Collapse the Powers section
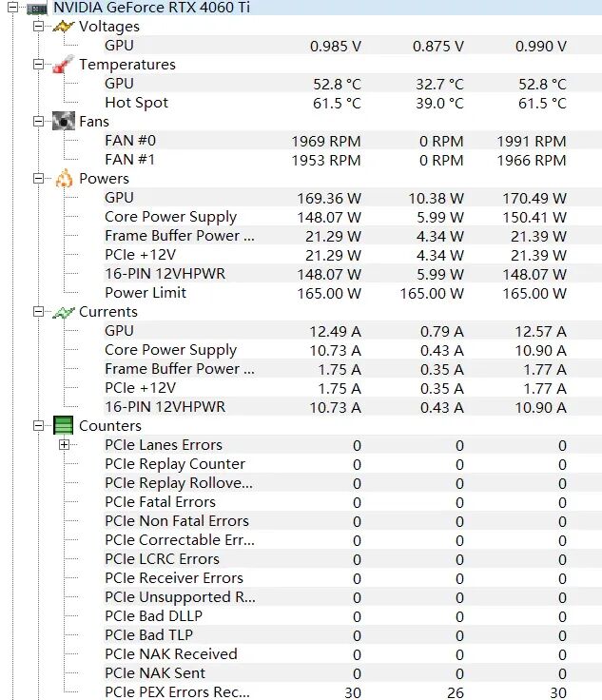 [x=38, y=178]
